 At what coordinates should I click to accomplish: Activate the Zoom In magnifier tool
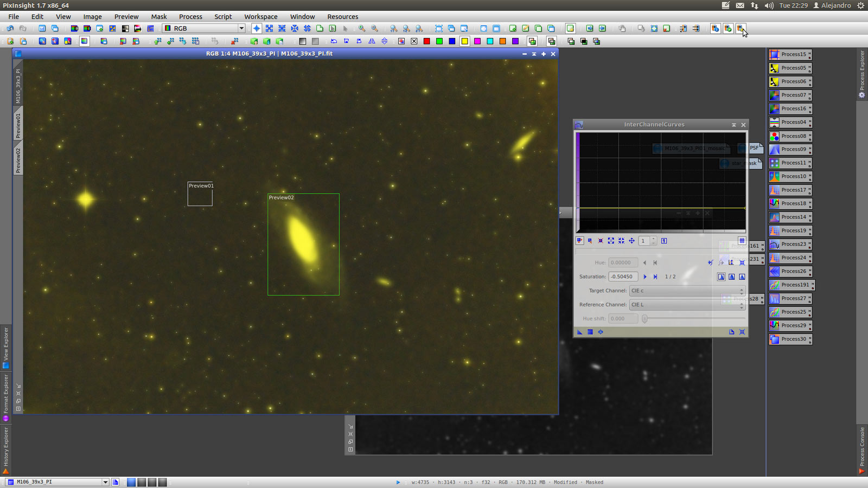[x=361, y=28]
